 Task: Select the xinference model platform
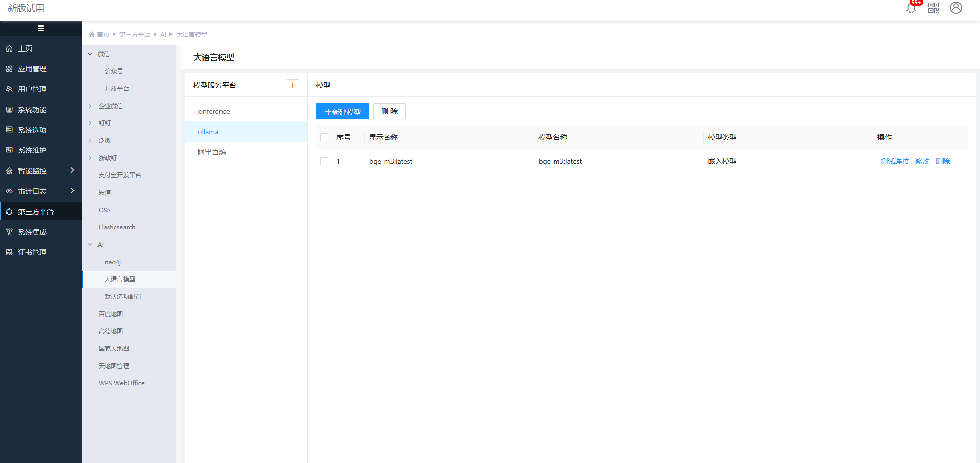pyautogui.click(x=213, y=111)
